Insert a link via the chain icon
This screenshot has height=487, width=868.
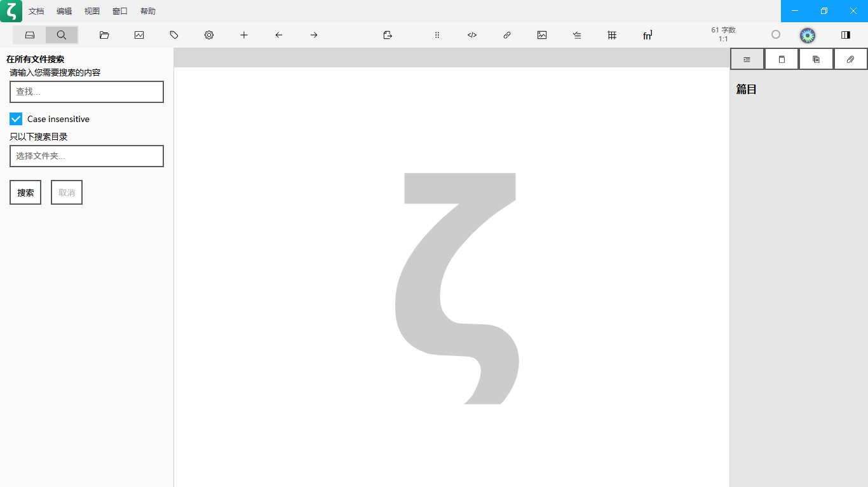pos(507,35)
